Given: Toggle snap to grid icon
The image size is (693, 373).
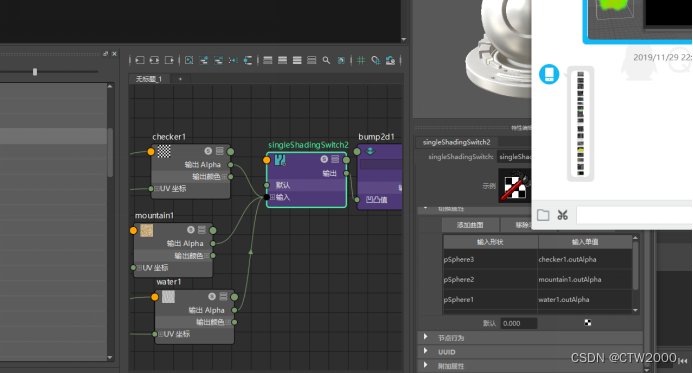Looking at the screenshot, I should point(376,60).
